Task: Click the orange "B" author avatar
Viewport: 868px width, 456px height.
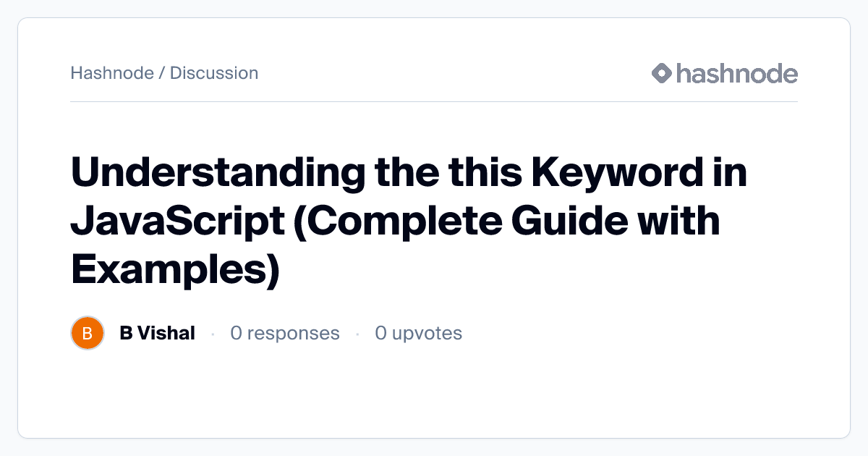Action: point(88,334)
